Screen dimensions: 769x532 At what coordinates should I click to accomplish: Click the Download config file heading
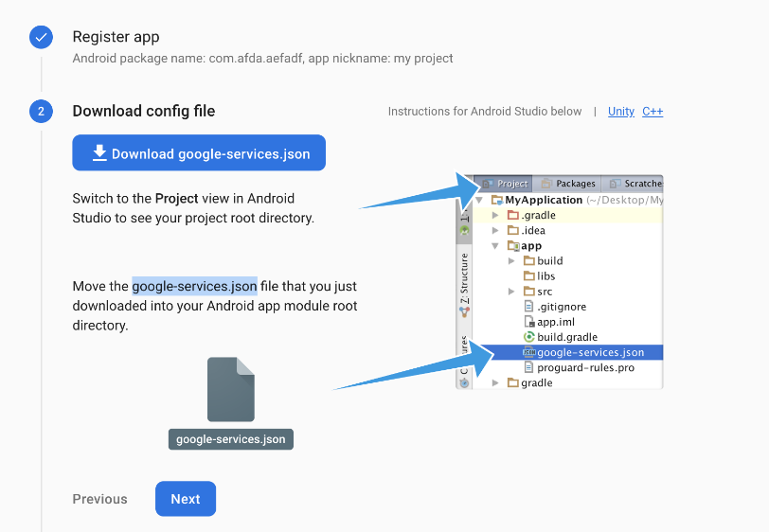(x=144, y=111)
